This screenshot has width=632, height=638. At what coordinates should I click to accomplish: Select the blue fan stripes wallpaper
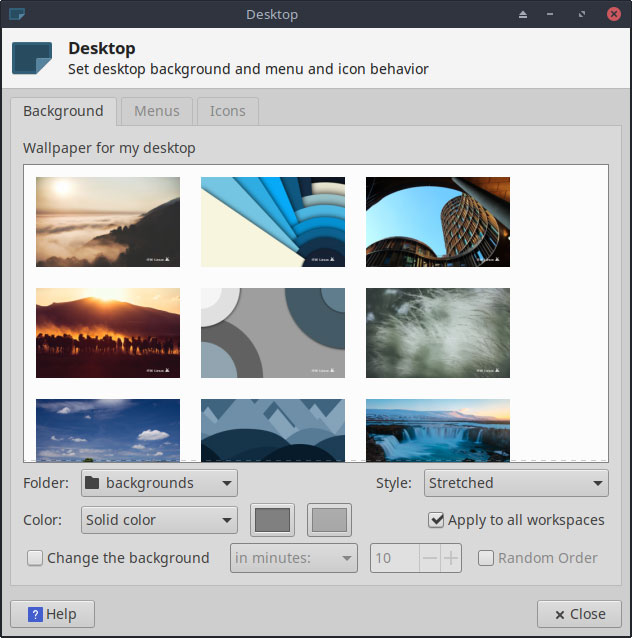[273, 222]
